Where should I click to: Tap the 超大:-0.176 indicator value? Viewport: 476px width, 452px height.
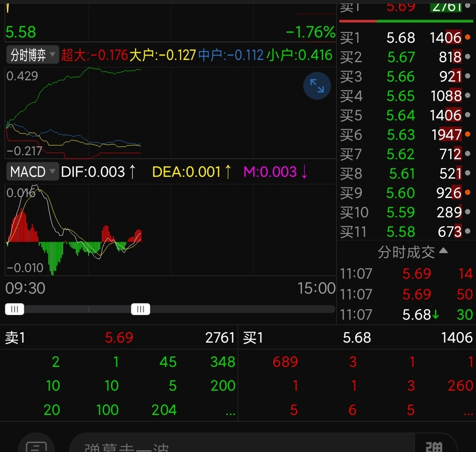(x=94, y=55)
